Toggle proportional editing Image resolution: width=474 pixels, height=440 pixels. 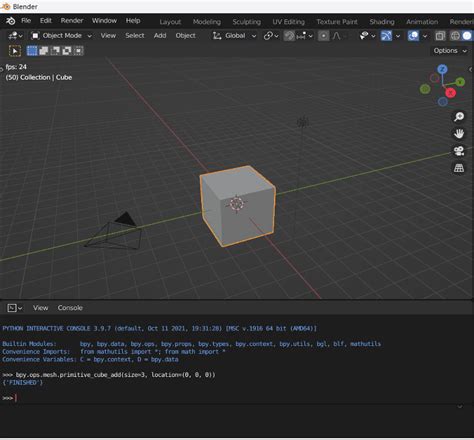pos(323,36)
